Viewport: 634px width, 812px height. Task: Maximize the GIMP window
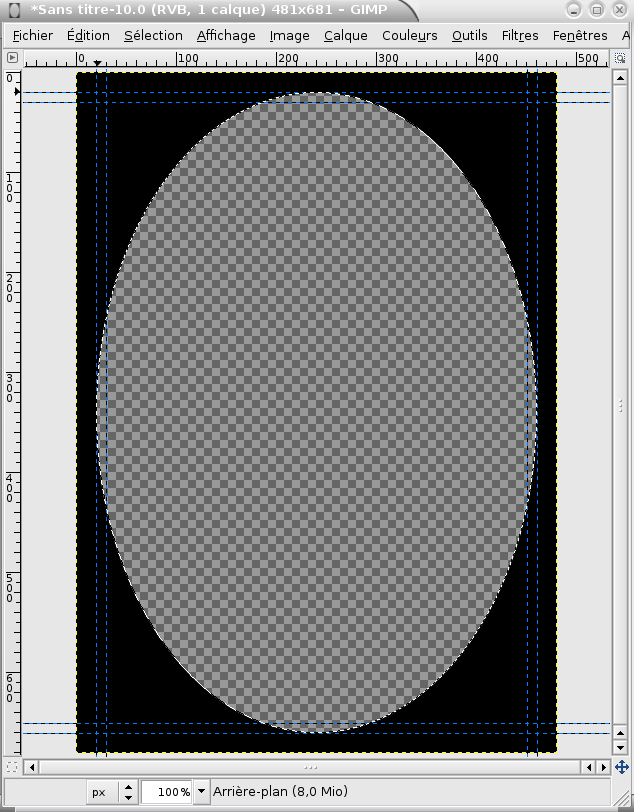[x=596, y=10]
